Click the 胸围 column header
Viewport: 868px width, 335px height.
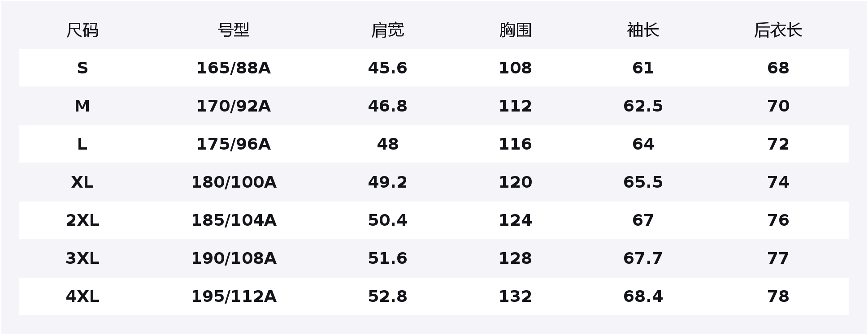click(515, 30)
